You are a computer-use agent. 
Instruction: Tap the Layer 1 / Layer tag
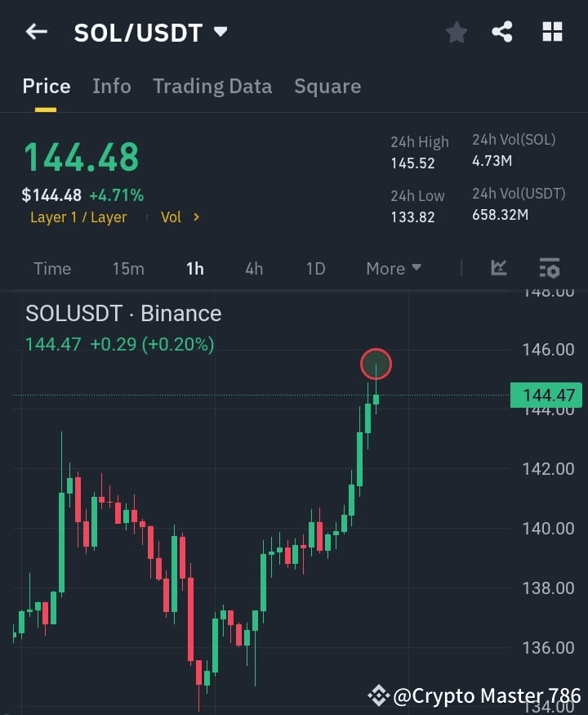pos(78,217)
